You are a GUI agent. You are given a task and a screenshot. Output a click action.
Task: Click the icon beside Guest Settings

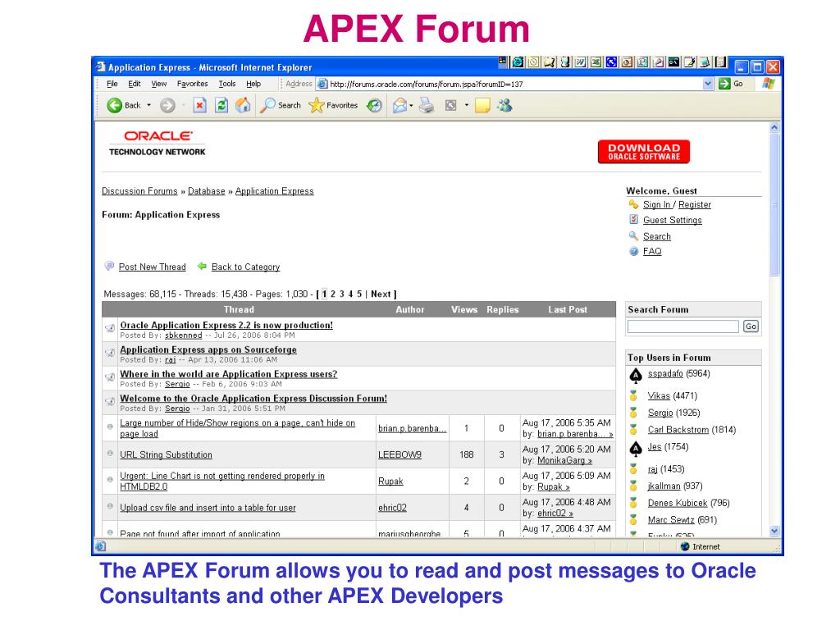(x=634, y=220)
